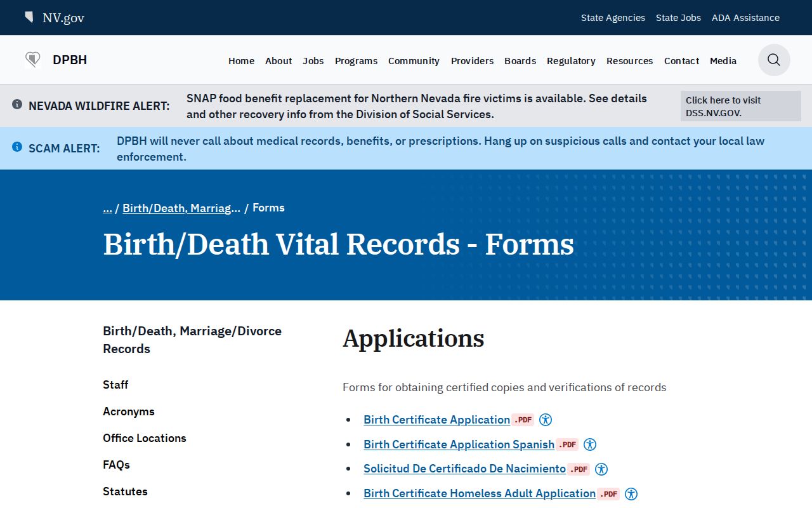The height and width of the screenshot is (508, 812).
Task: Expand the ellipsis breadcrumb link
Action: click(107, 208)
